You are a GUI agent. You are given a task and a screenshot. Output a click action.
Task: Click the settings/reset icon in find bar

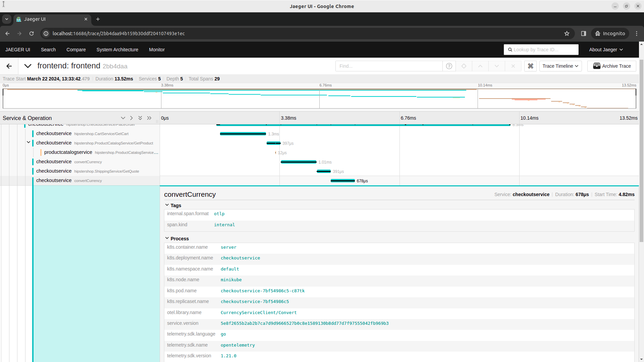pyautogui.click(x=464, y=66)
